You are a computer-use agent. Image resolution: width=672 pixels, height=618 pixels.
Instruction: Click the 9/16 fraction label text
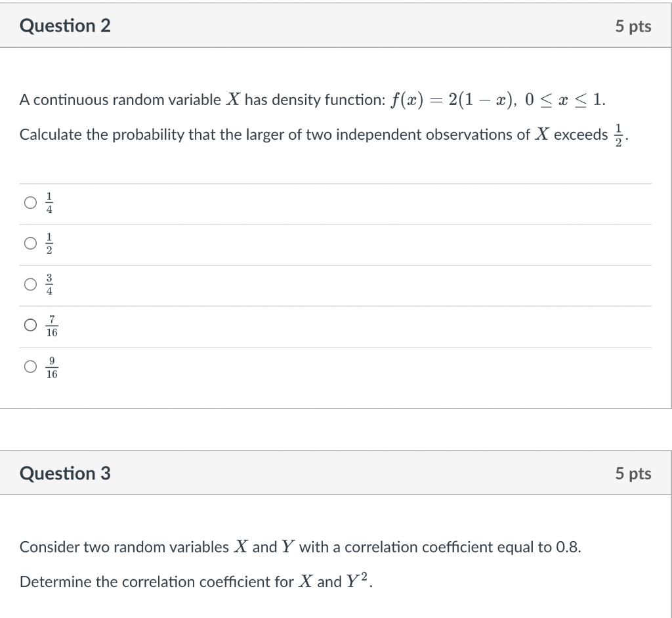point(52,368)
